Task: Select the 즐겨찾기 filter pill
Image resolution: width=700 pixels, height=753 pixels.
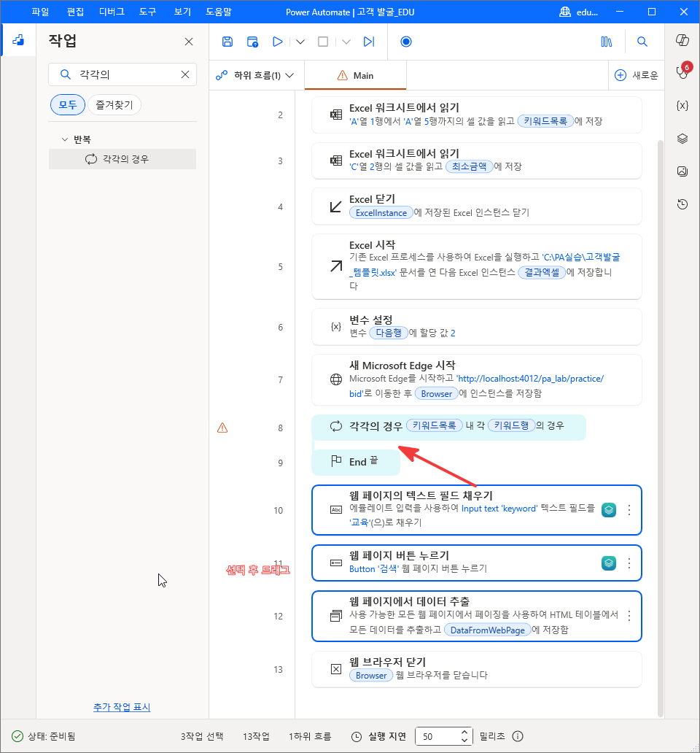Action: [114, 104]
